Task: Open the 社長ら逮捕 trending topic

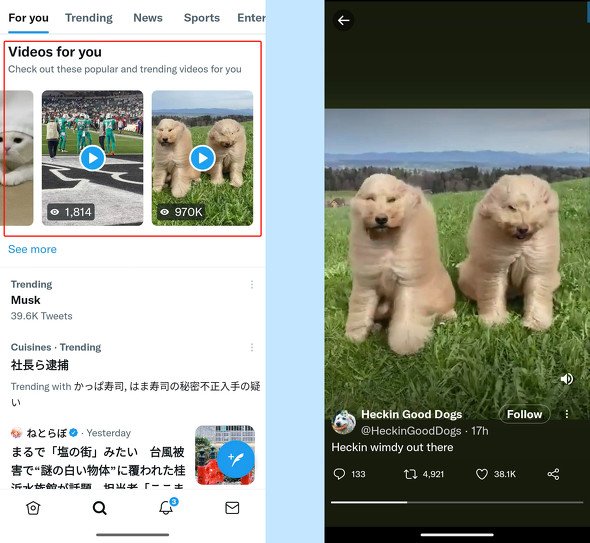Action: coord(40,365)
